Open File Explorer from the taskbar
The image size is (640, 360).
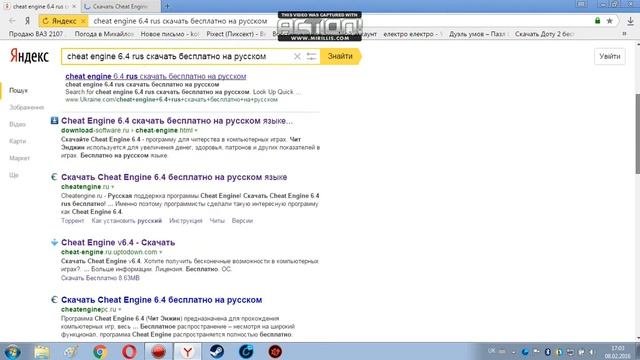(41, 351)
